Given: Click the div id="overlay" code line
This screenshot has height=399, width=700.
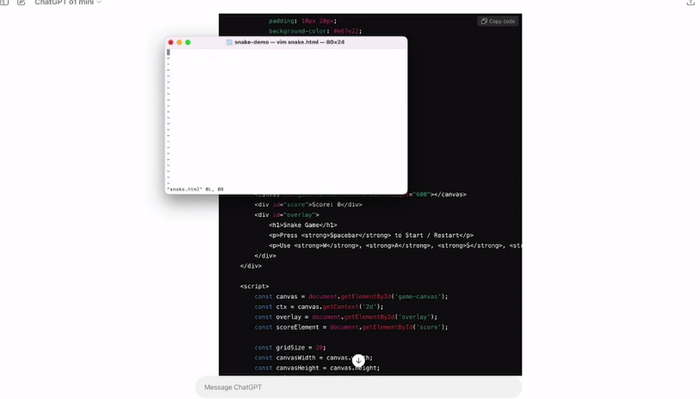Looking at the screenshot, I should pos(287,215).
